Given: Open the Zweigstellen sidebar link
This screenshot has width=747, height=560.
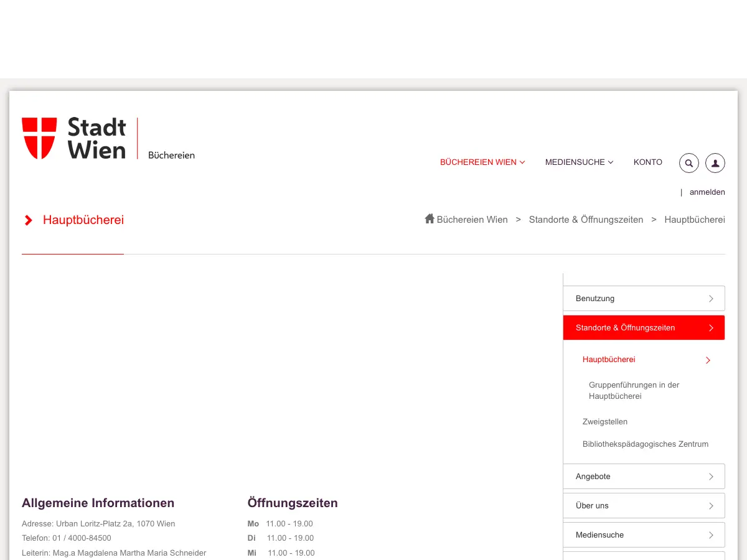Looking at the screenshot, I should pyautogui.click(x=605, y=422).
